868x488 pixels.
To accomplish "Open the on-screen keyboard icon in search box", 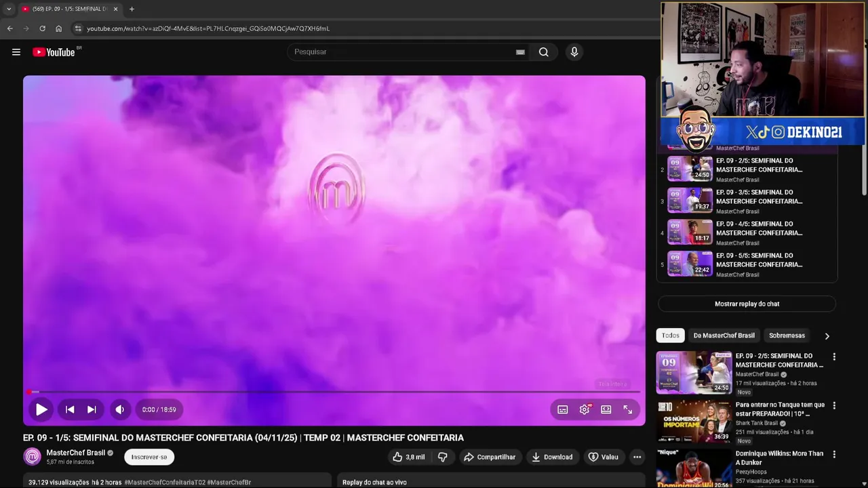I will (x=520, y=52).
